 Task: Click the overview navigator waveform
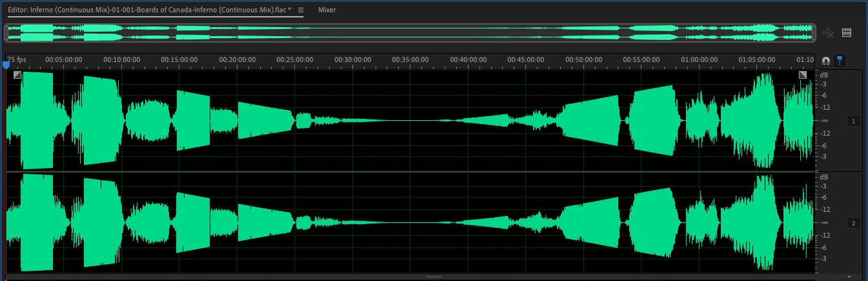(409, 33)
